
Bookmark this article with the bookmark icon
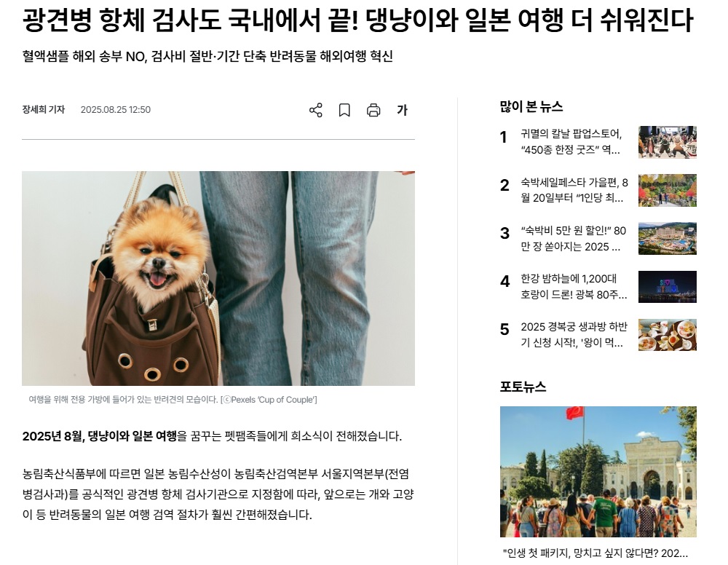coord(344,110)
